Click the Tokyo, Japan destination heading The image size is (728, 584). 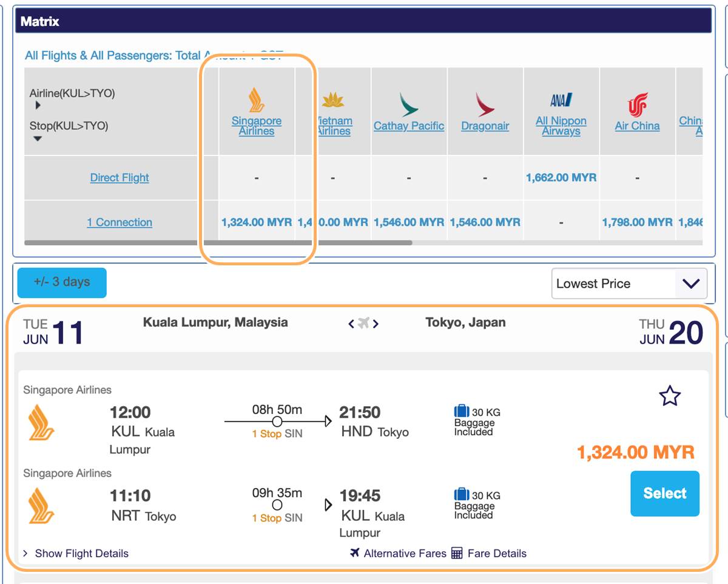pyautogui.click(x=465, y=322)
